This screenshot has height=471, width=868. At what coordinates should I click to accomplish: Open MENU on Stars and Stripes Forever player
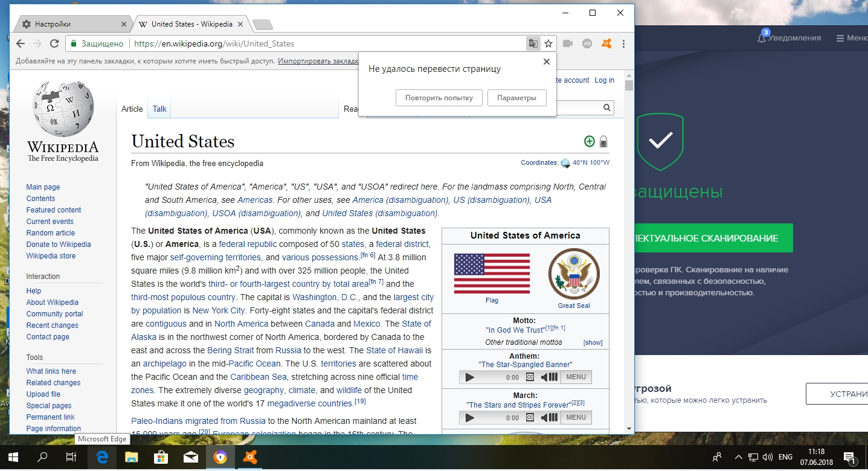[576, 417]
